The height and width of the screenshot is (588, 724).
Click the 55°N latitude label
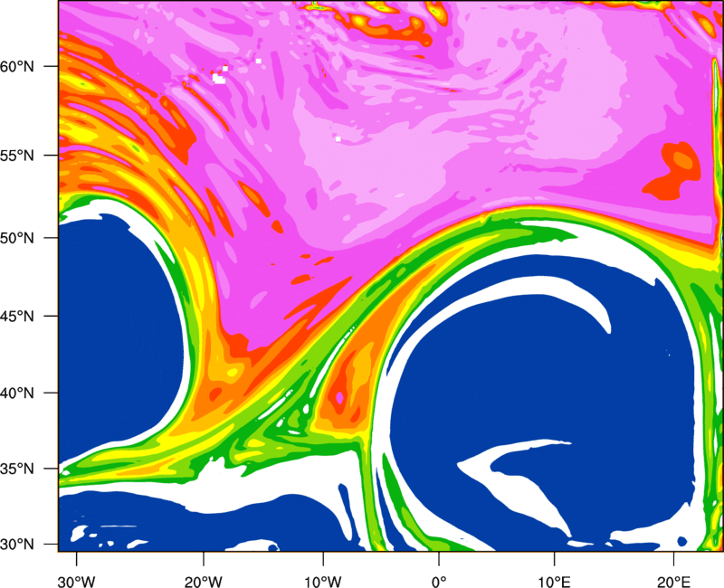click(x=17, y=156)
